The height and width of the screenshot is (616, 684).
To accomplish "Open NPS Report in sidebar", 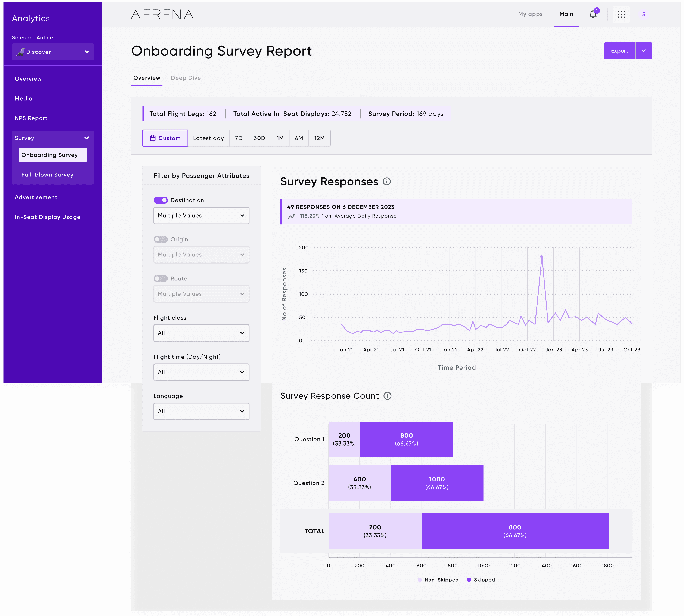I will click(31, 118).
